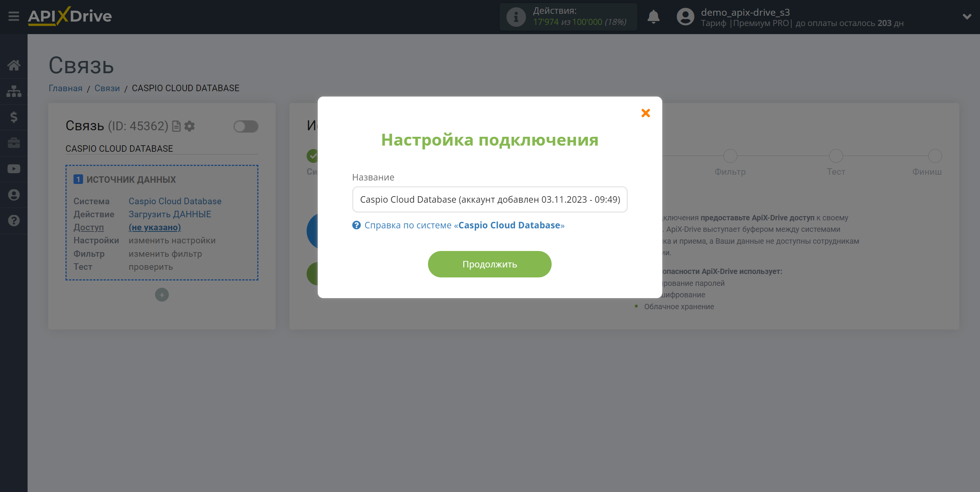
Task: Open the home sidebar icon
Action: tap(14, 65)
